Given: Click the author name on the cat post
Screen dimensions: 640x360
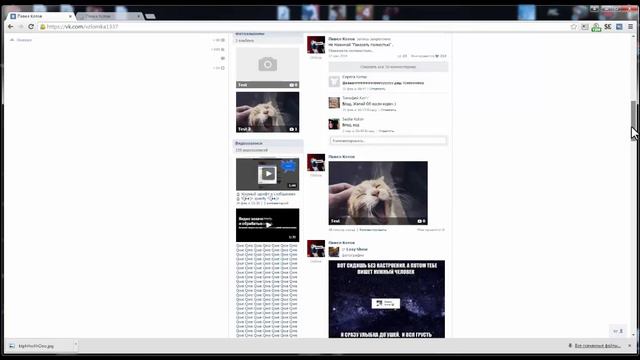Looking at the screenshot, I should pos(342,157).
